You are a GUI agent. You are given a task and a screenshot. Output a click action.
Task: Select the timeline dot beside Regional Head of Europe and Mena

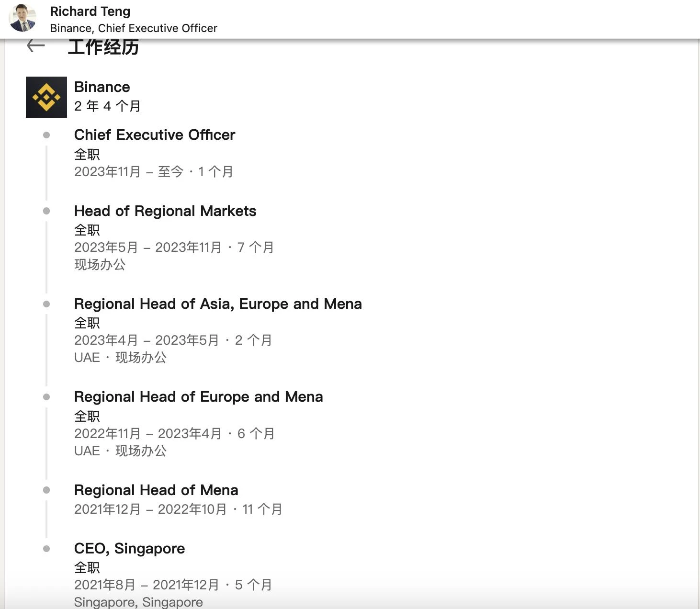46,397
